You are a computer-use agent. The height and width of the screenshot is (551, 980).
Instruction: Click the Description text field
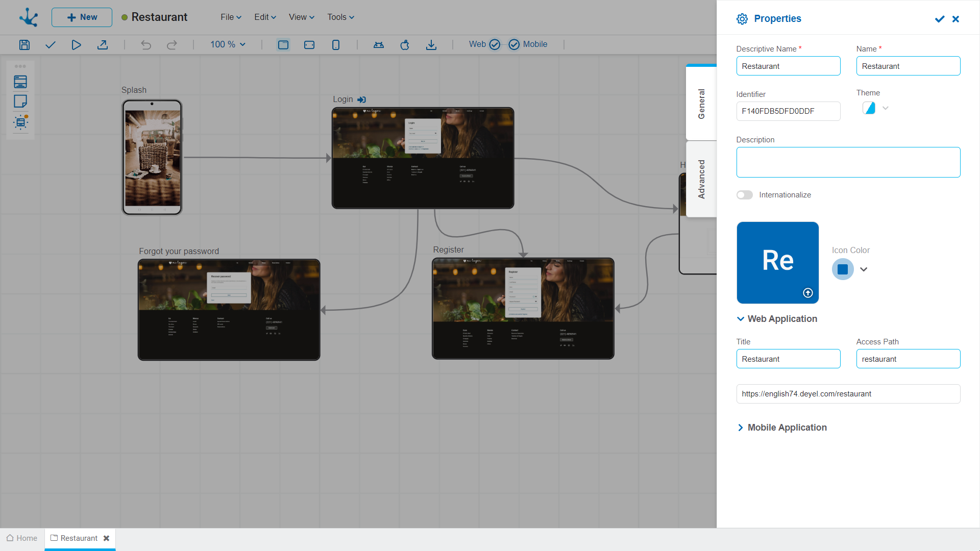point(848,162)
